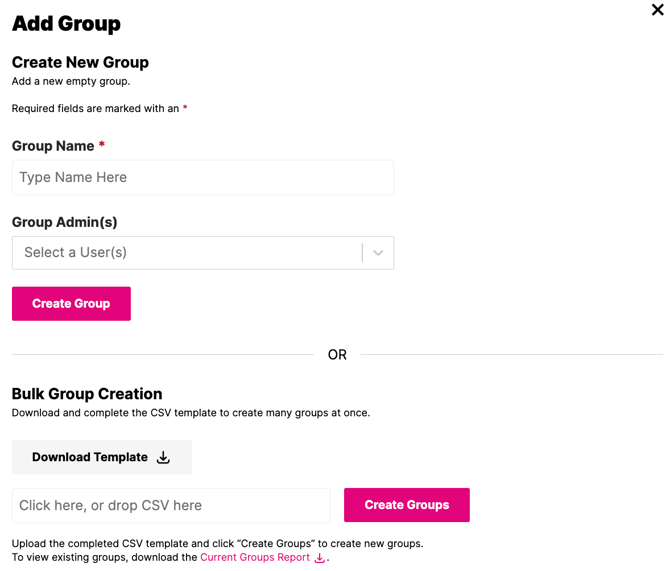Click the required fields note text

click(95, 108)
